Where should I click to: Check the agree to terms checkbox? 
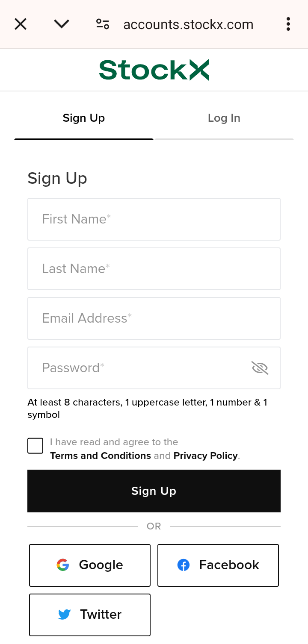[x=36, y=446]
